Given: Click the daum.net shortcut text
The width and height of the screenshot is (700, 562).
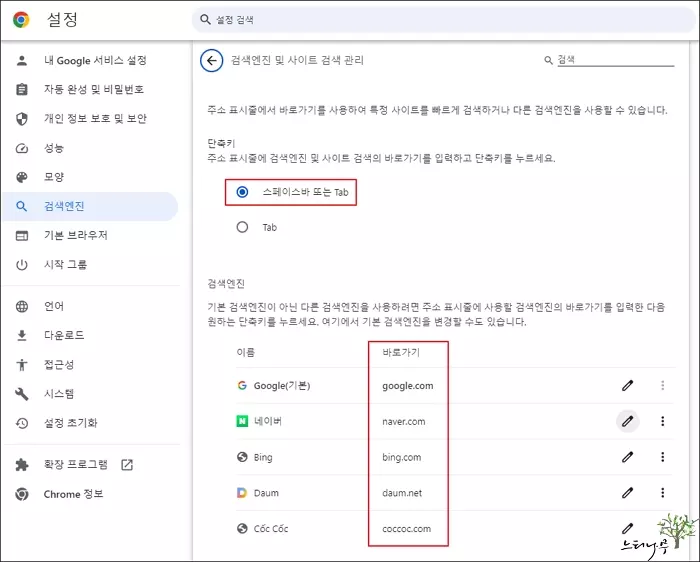Looking at the screenshot, I should pyautogui.click(x=402, y=493).
